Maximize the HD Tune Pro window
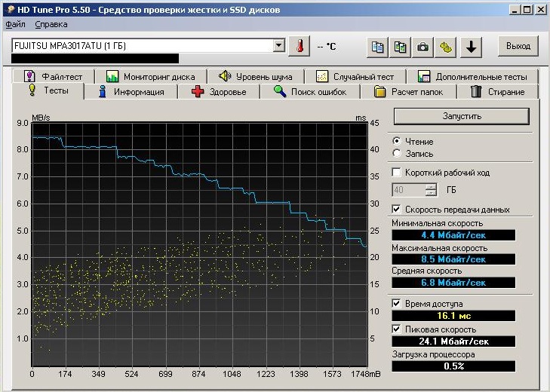Screen dimensions: 550x392 pyautogui.click(x=527, y=10)
